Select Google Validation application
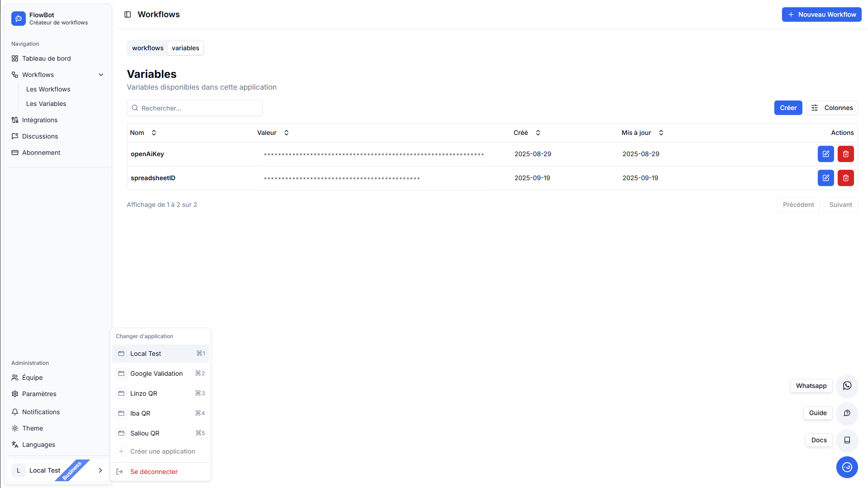 click(x=157, y=373)
